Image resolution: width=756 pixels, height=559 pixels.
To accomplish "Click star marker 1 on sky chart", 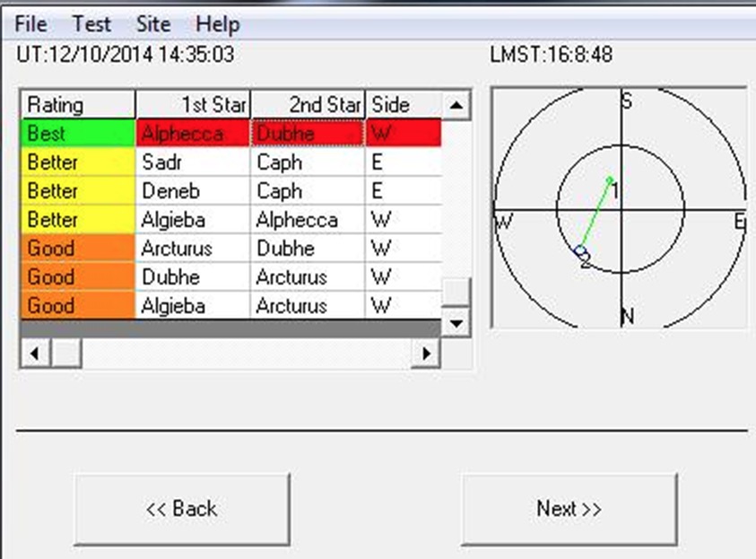I will tap(610, 180).
